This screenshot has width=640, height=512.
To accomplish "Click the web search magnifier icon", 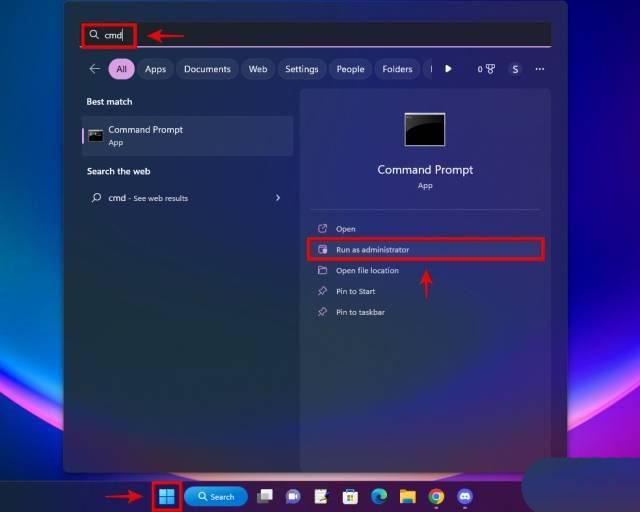I will [x=96, y=198].
